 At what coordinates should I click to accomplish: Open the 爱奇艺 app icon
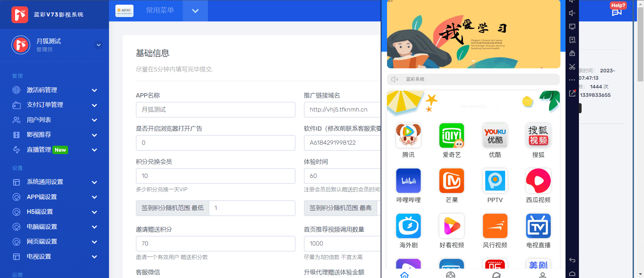pyautogui.click(x=451, y=136)
